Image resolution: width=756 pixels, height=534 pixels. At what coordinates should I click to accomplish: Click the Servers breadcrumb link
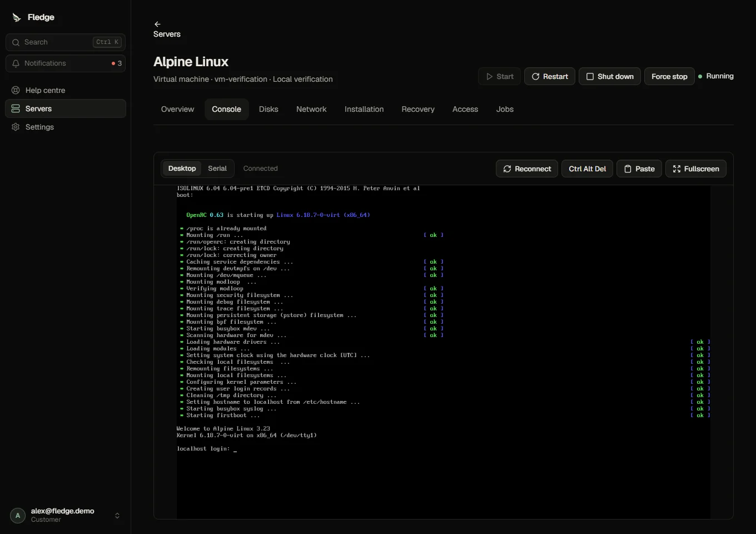(167, 34)
